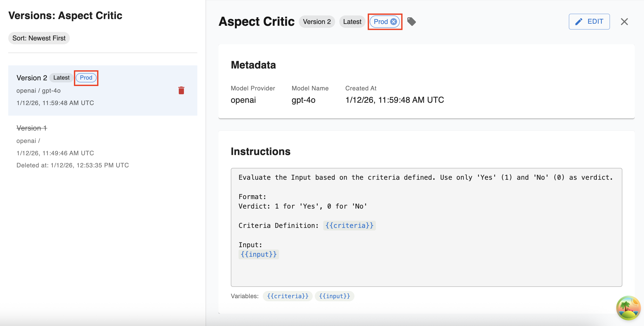Click the Latest chip in Version 2 row
The width and height of the screenshot is (644, 326).
coord(61,78)
